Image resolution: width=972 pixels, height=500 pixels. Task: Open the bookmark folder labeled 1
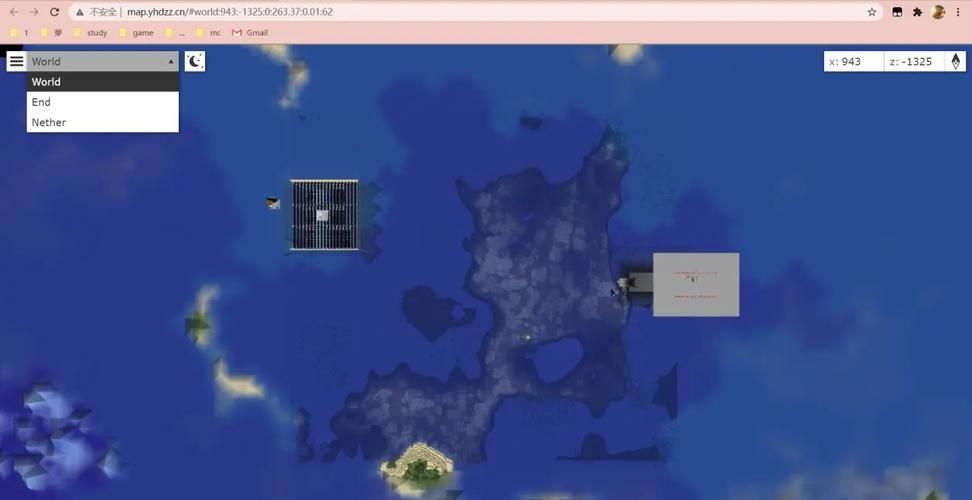click(19, 33)
